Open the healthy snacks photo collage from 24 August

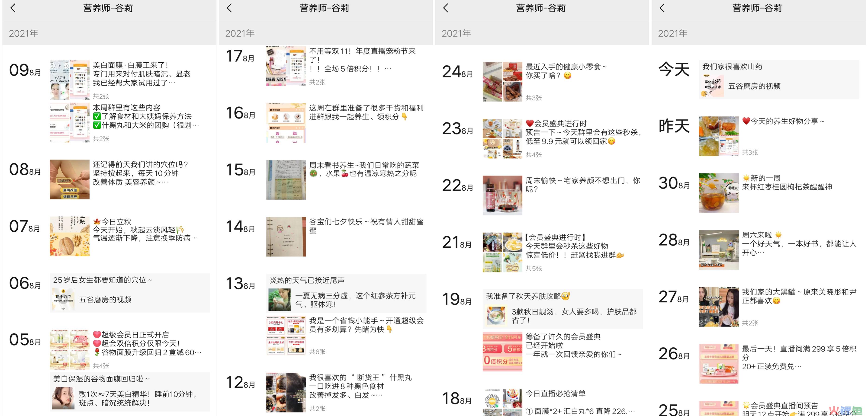click(x=502, y=82)
